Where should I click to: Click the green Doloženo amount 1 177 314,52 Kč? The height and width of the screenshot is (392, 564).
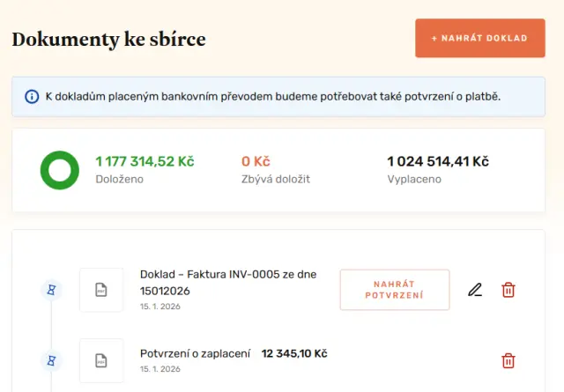point(145,161)
